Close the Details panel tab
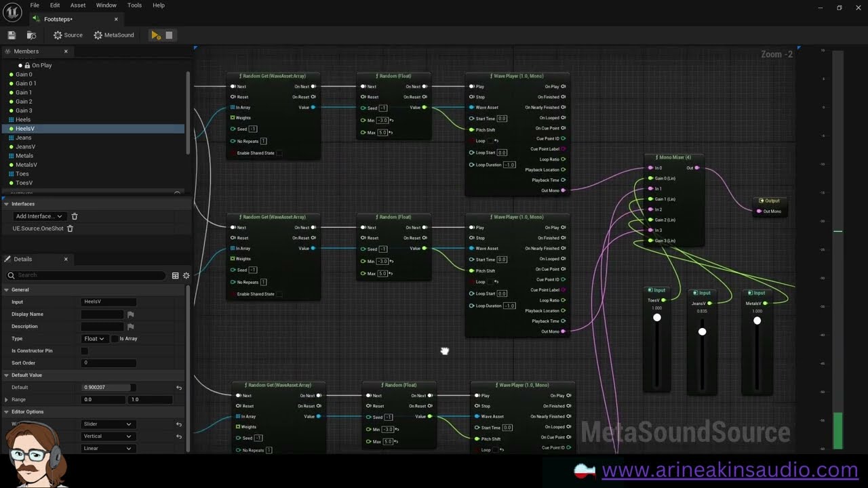This screenshot has width=868, height=488. point(66,259)
